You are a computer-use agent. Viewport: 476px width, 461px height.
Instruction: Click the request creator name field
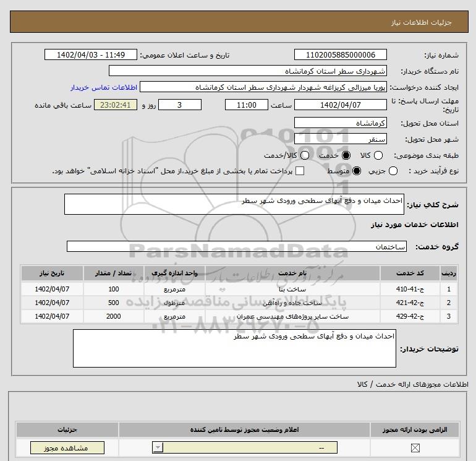[263, 87]
